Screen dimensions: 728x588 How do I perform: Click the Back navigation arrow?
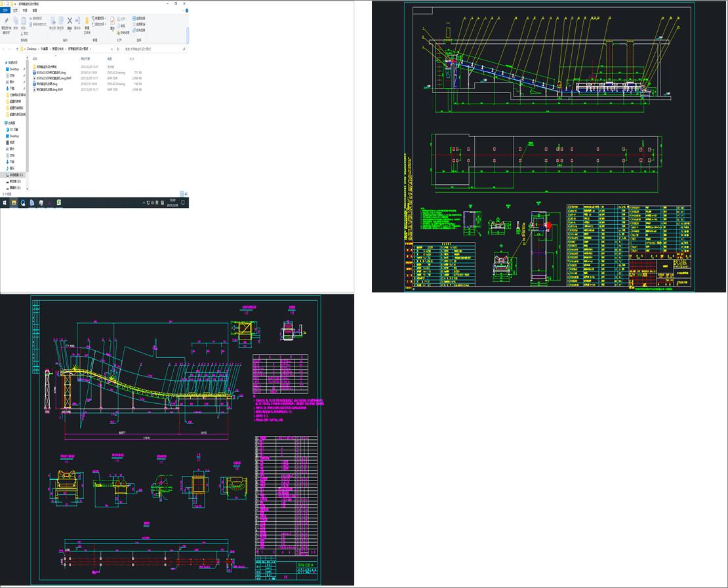tap(3, 49)
